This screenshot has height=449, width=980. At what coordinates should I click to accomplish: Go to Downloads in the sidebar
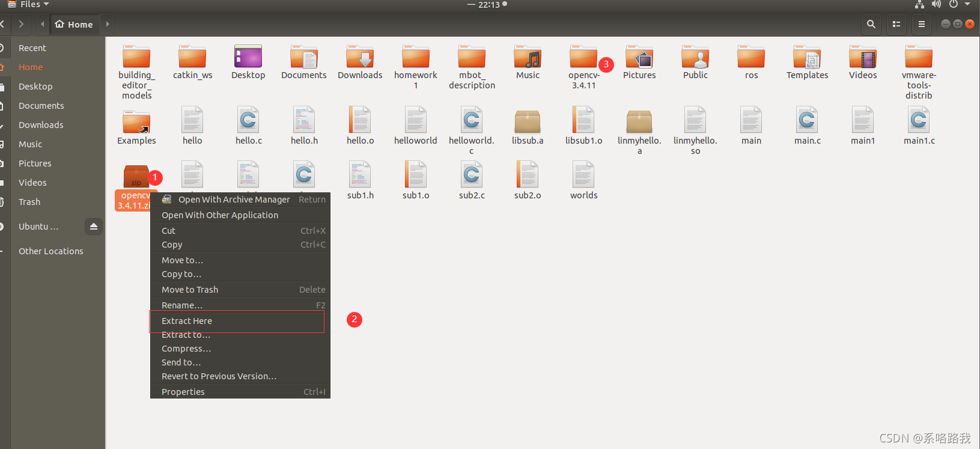point(52,125)
